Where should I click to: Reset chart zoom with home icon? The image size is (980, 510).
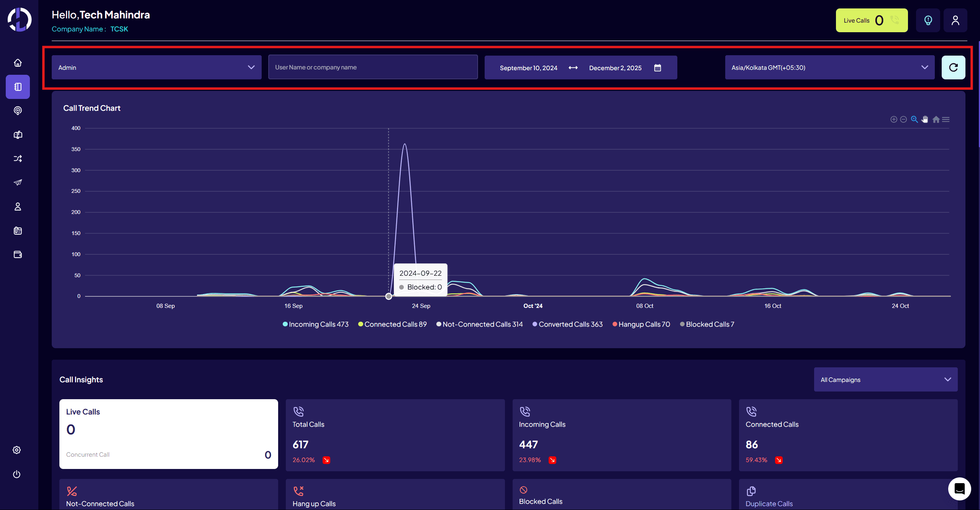point(936,120)
